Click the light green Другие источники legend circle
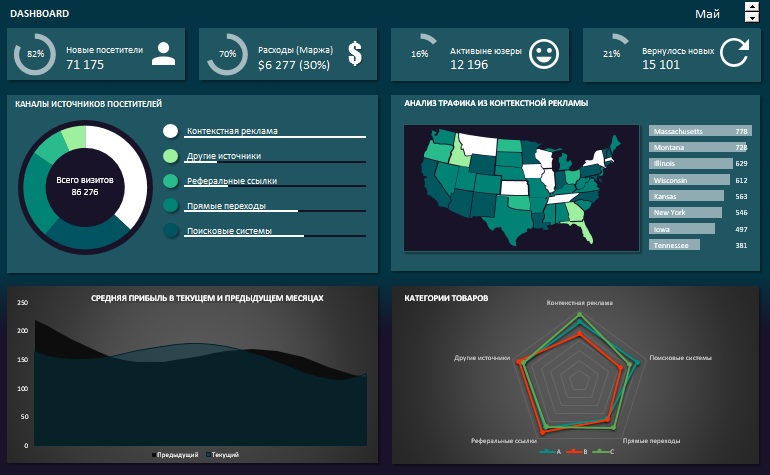The width and height of the screenshot is (770, 475). coord(171,156)
